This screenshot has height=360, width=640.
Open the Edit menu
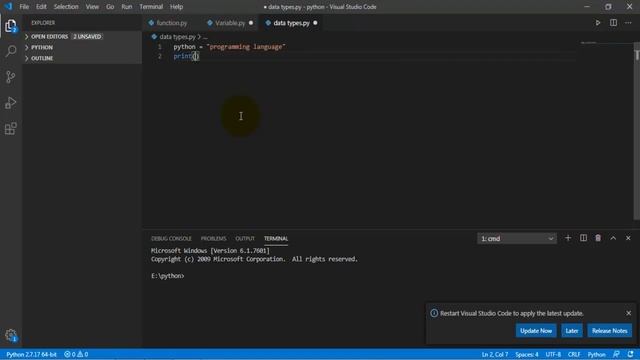point(41,7)
